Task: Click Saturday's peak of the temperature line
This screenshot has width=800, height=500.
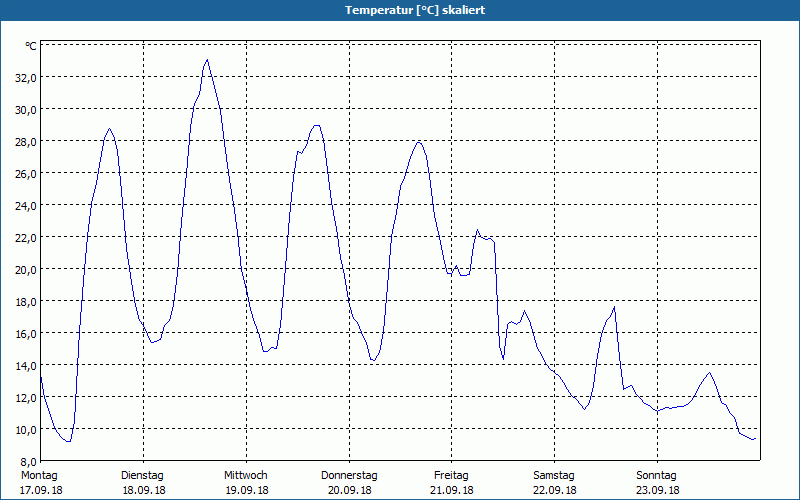Action: [614, 307]
